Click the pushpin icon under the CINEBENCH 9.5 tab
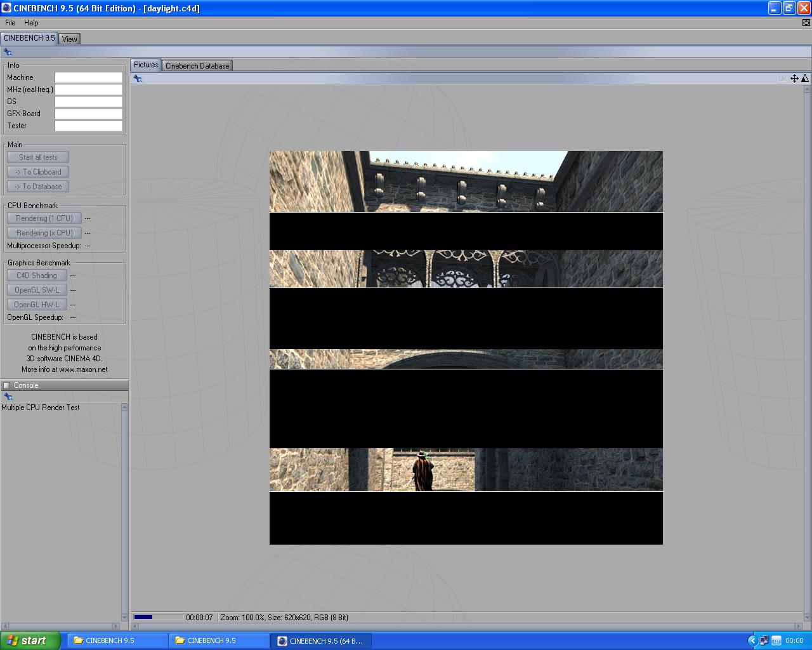Screen dimensions: 812x650 8,52
